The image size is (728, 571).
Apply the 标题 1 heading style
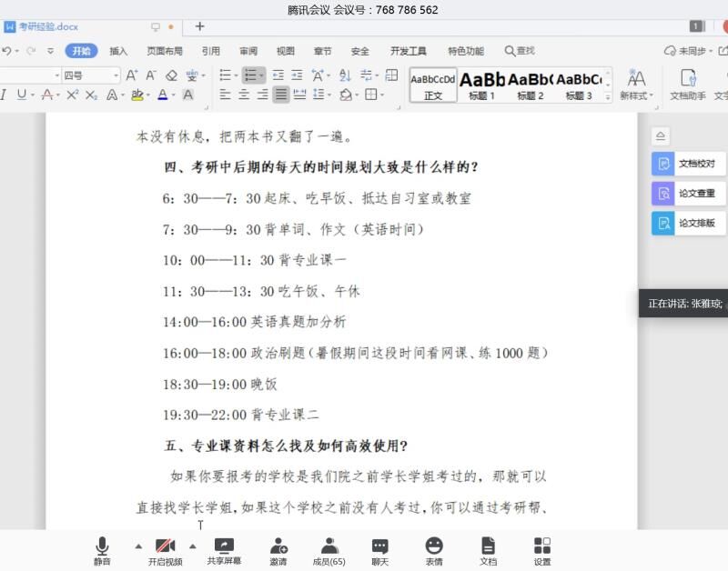(481, 85)
